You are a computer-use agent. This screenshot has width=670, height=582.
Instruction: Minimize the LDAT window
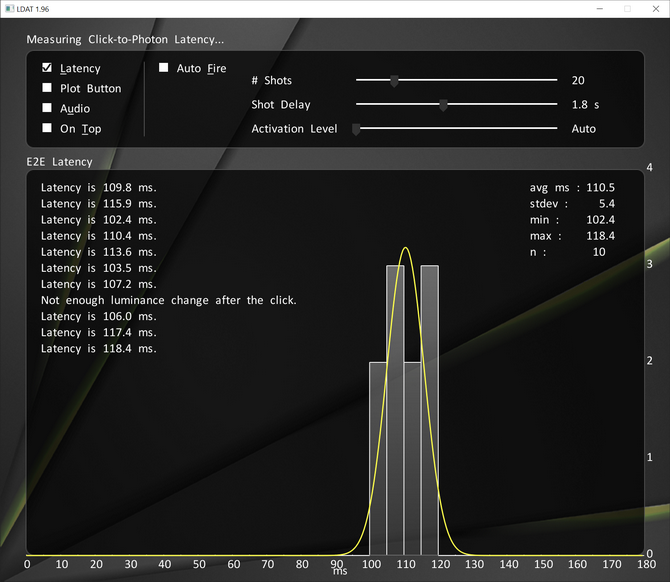click(x=600, y=9)
